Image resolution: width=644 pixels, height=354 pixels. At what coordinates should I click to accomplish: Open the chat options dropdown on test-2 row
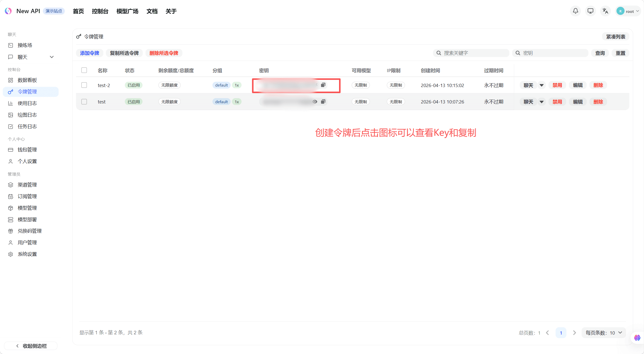click(541, 85)
